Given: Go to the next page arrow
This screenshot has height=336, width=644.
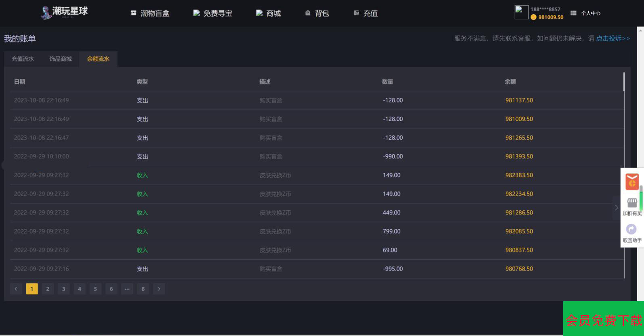Looking at the screenshot, I should tap(159, 289).
